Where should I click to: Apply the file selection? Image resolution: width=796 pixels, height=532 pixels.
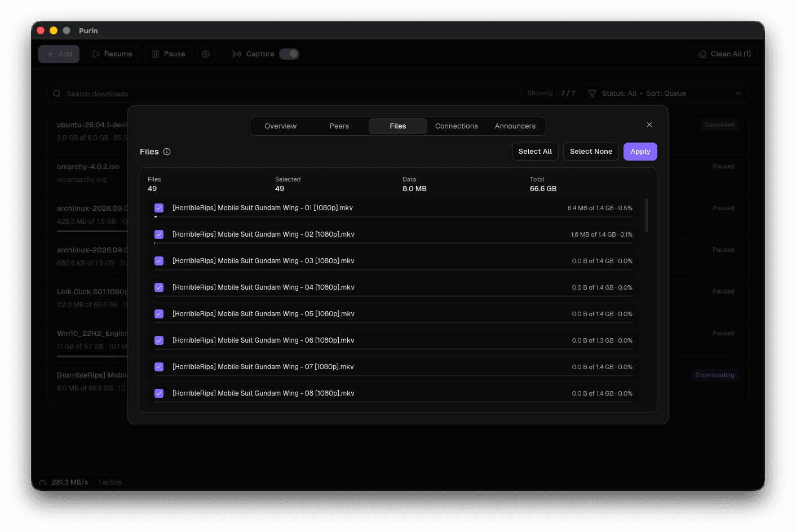tap(640, 152)
